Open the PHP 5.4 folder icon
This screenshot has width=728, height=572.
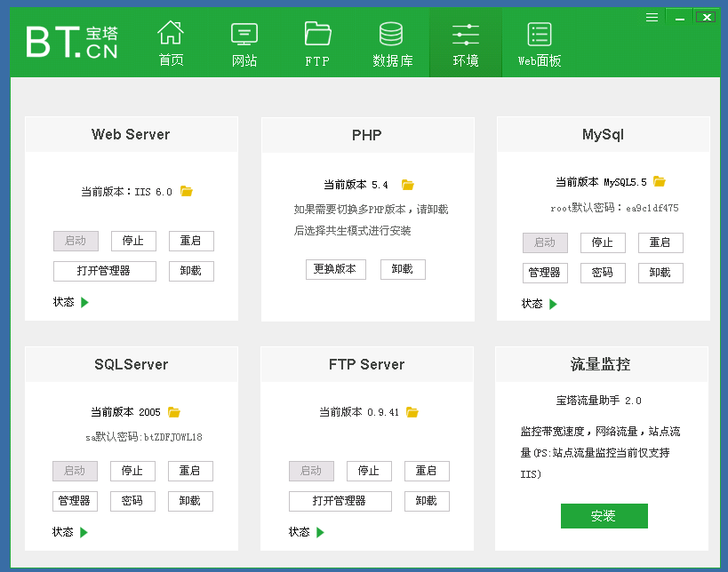pos(408,185)
